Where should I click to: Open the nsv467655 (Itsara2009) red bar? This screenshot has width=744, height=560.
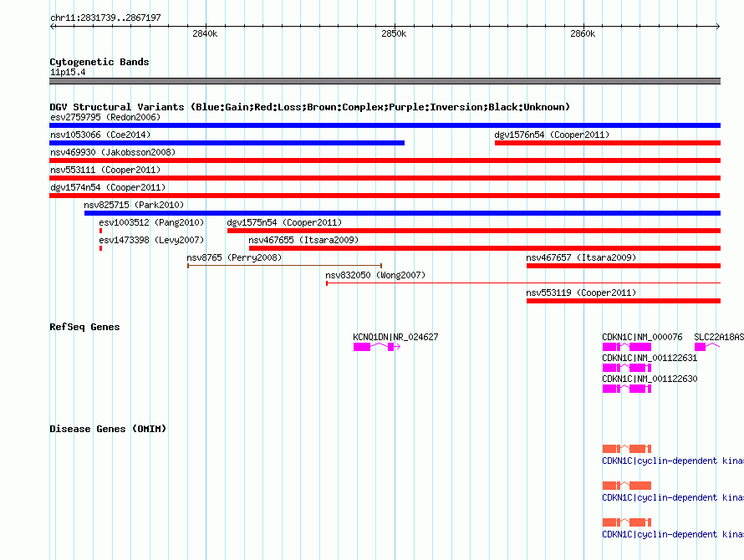click(x=485, y=248)
